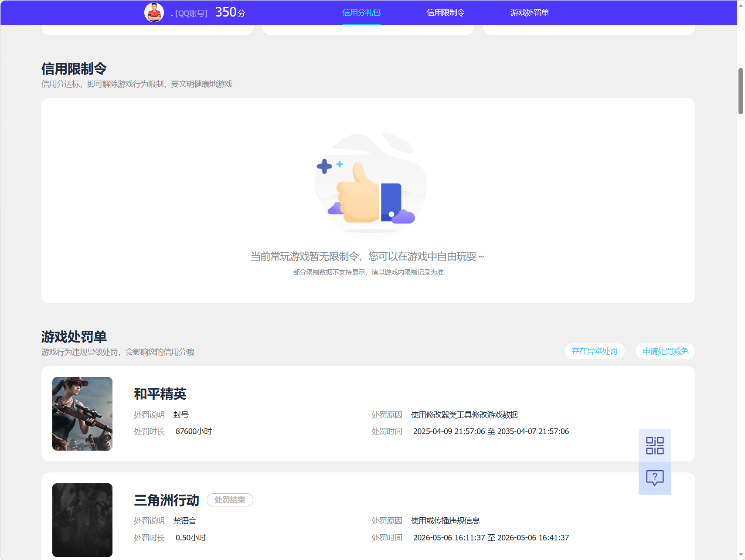The height and width of the screenshot is (560, 745).
Task: Click the 信用限制令 section heading
Action: (74, 69)
